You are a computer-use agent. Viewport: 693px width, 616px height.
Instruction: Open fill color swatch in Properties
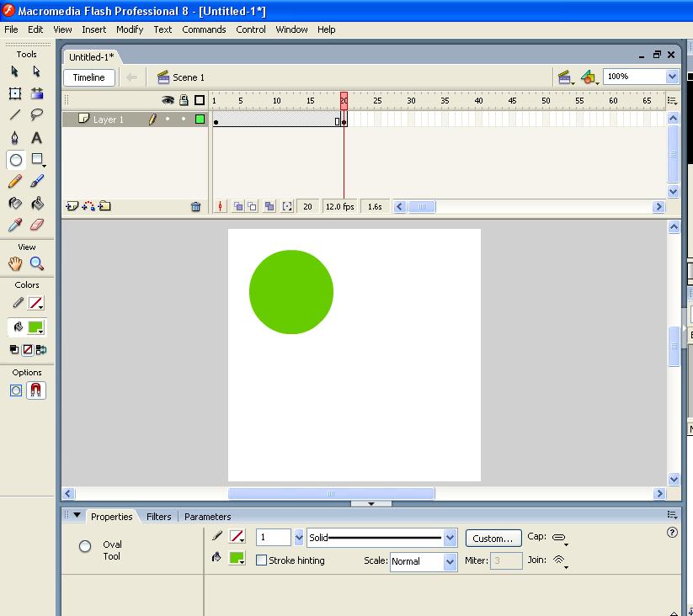coord(237,558)
